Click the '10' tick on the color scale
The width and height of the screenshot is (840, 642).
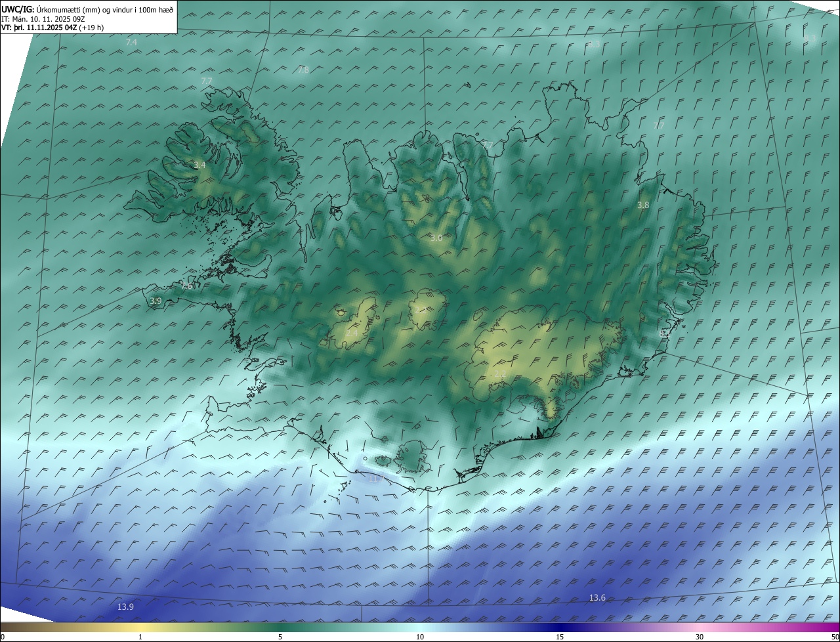pyautogui.click(x=420, y=637)
